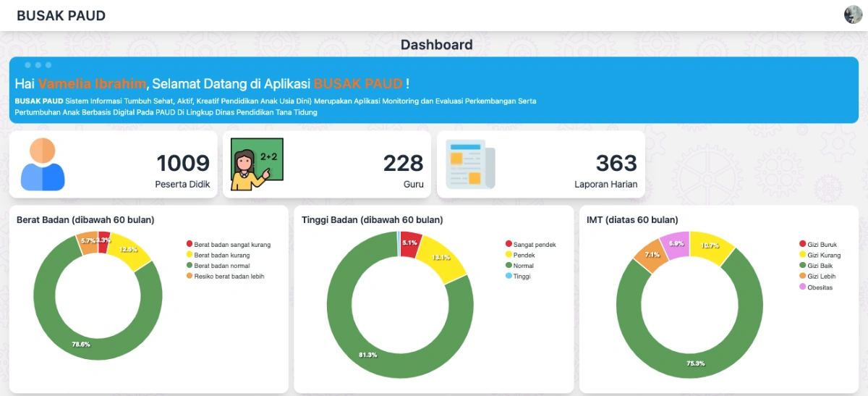Click the 13.1% yellow height donut segment
Image resolution: width=868 pixels, height=396 pixels.
point(439,256)
